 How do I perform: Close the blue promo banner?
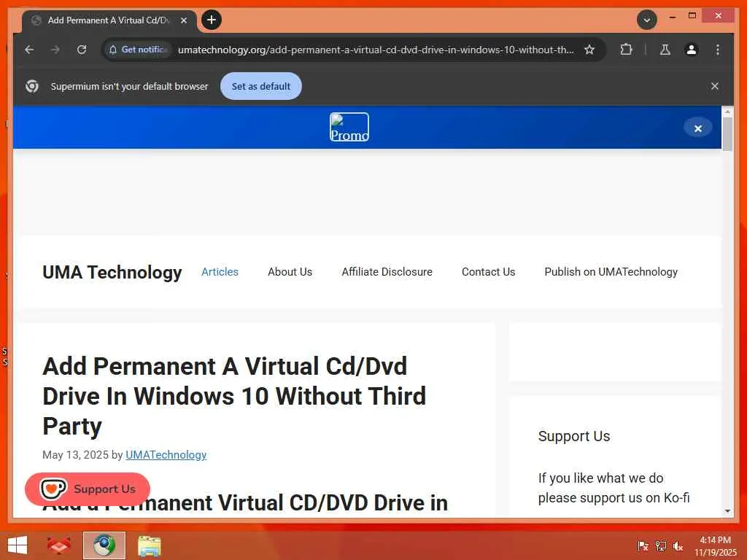point(698,128)
